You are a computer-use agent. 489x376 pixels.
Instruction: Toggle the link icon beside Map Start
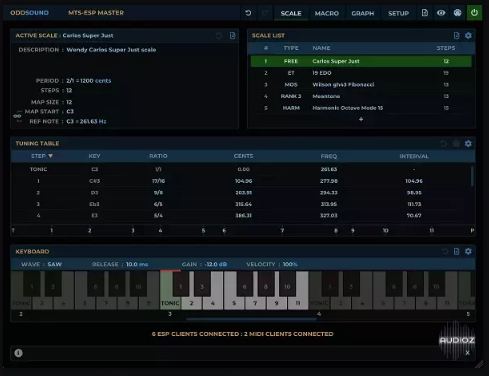tap(17, 116)
